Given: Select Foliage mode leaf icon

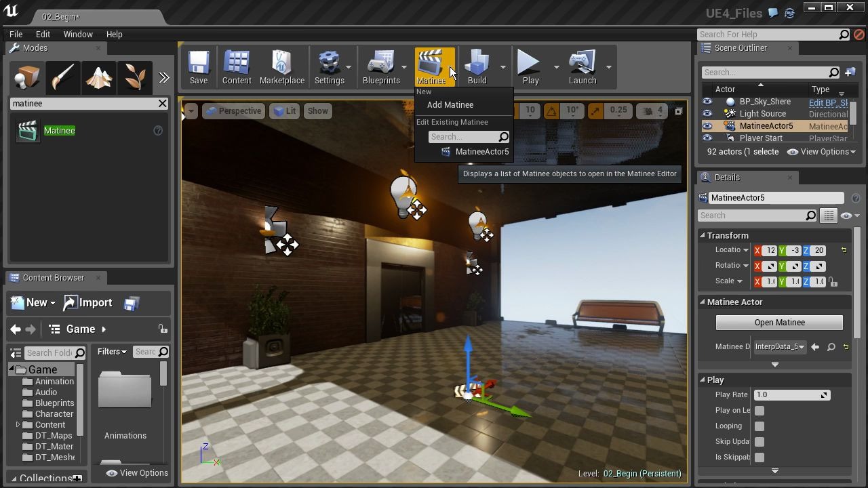Looking at the screenshot, I should click(x=134, y=77).
